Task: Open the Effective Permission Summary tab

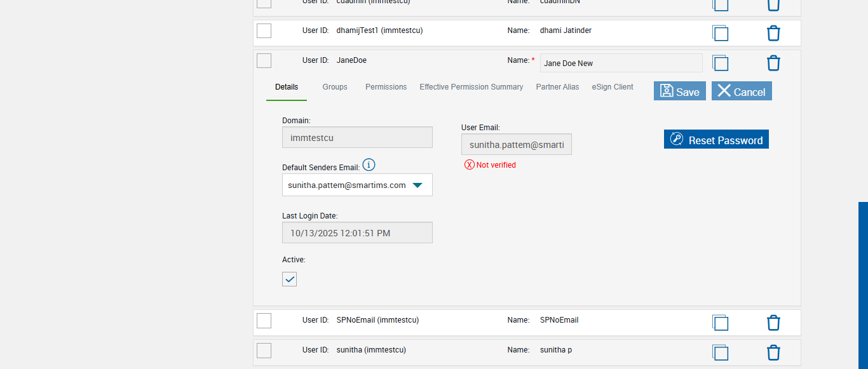Action: 471,87
